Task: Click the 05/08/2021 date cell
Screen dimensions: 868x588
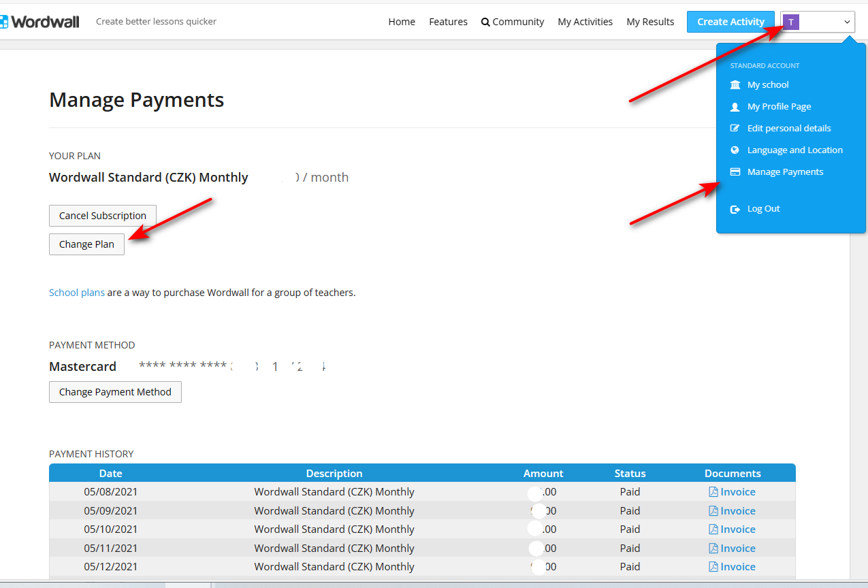Action: [x=111, y=492]
